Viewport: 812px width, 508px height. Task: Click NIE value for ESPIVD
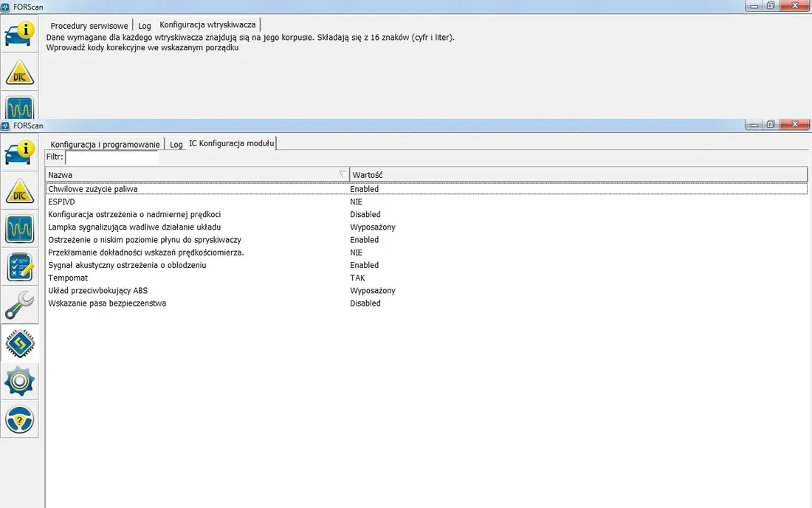click(357, 202)
